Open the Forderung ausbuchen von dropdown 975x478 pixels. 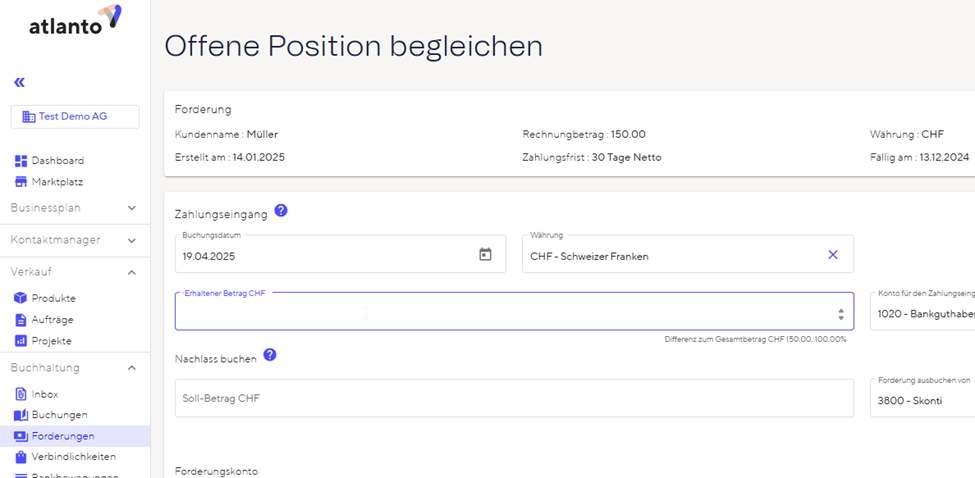[x=921, y=399]
